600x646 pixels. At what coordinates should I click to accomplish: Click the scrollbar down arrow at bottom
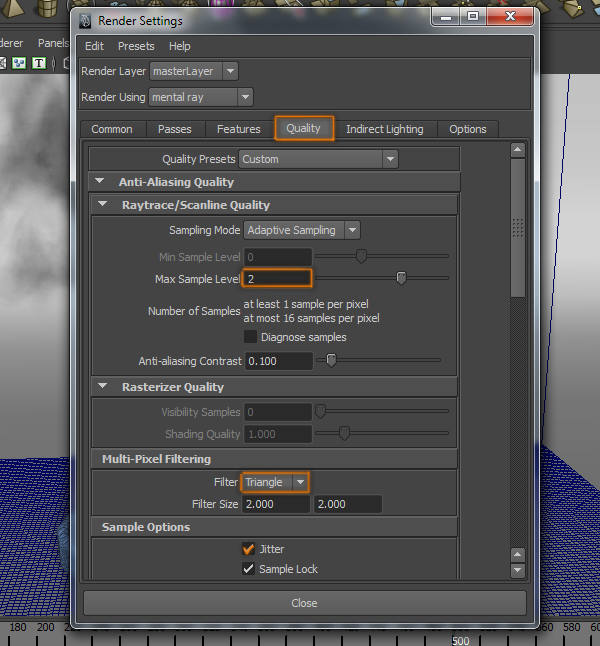pyautogui.click(x=517, y=570)
